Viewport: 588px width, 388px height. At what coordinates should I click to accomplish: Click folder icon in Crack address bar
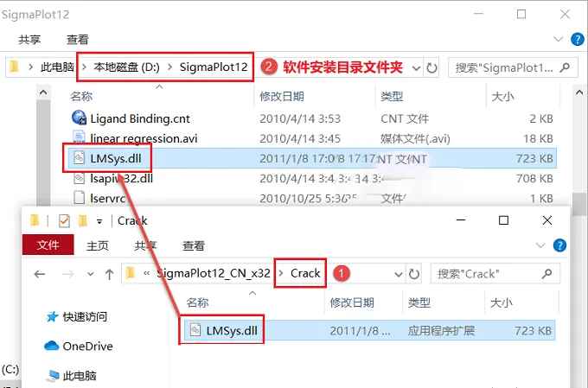131,273
